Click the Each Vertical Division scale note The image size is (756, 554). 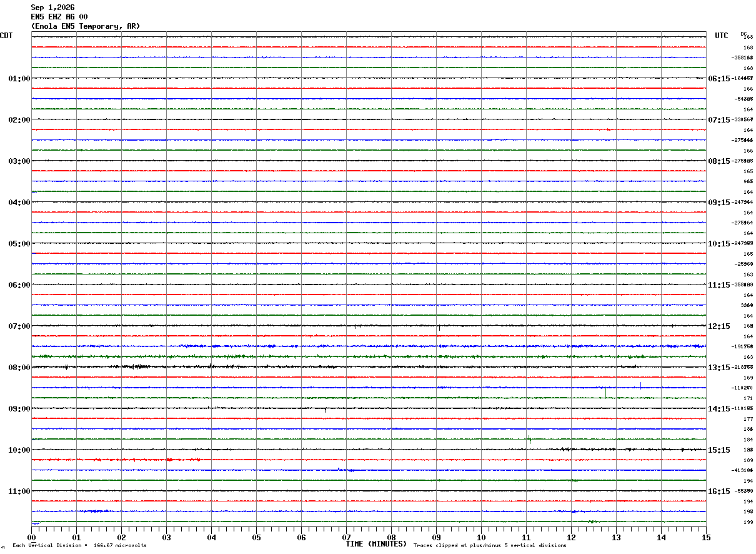pos(80,546)
